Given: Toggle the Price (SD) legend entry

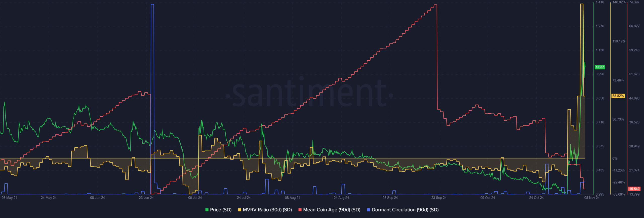Looking at the screenshot, I should pyautogui.click(x=218, y=210).
